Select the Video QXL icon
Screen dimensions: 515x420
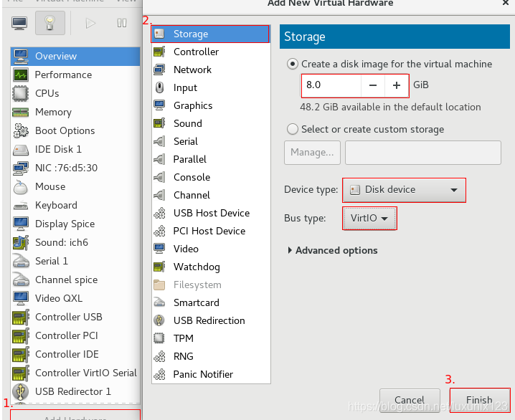pyautogui.click(x=20, y=298)
